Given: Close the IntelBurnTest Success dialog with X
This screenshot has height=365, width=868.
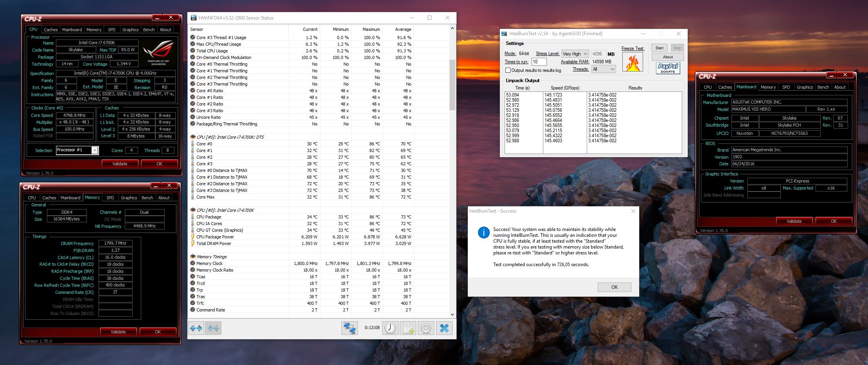Looking at the screenshot, I should coord(633,211).
